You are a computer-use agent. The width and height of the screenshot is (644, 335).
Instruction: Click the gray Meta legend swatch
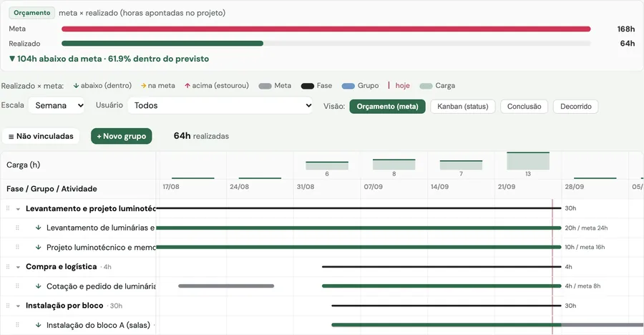click(x=265, y=86)
